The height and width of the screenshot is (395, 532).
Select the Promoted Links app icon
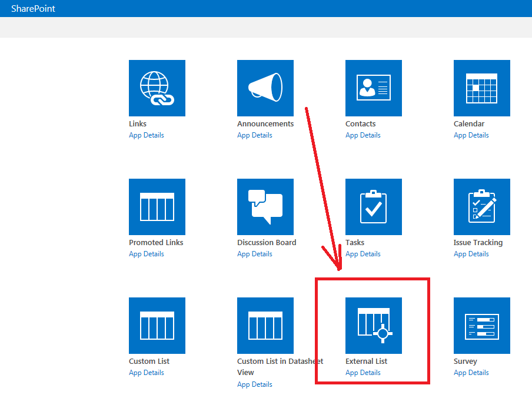[x=157, y=207]
